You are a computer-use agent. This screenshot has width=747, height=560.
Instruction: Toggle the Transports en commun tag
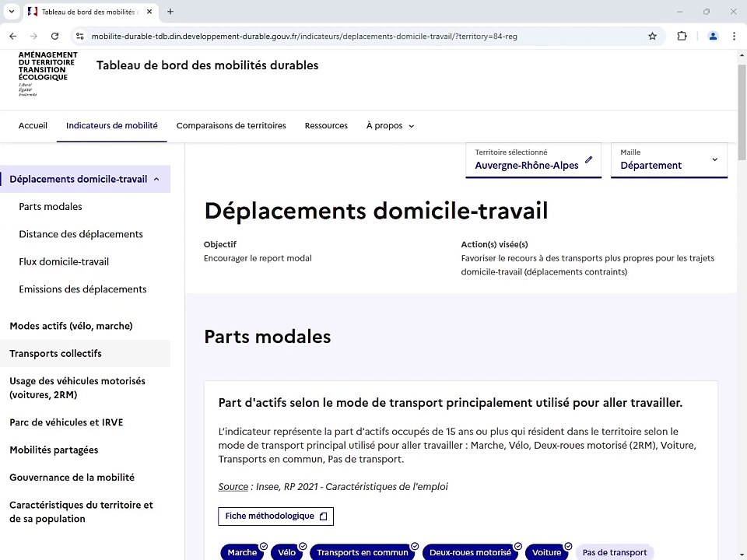[363, 552]
